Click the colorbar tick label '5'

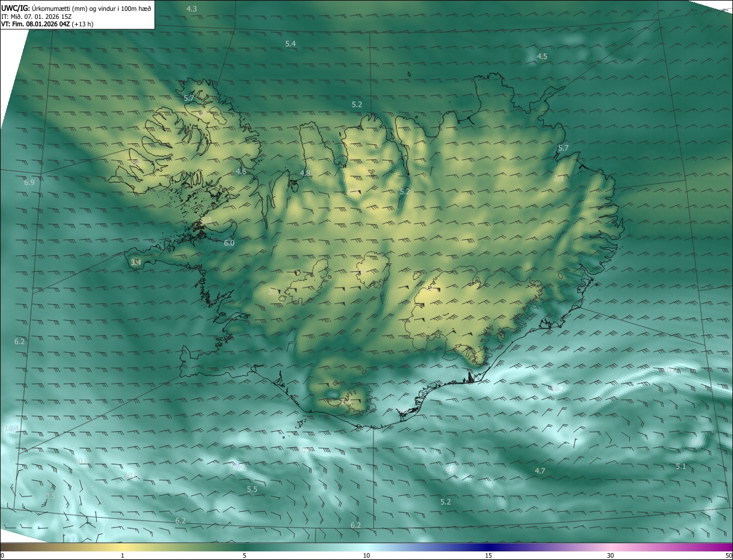pos(245,555)
